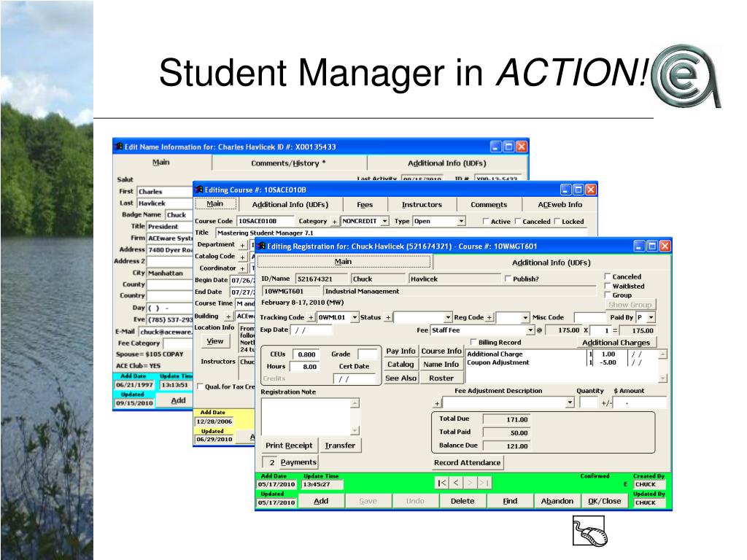Click into the Registration Note text box
Image resolution: width=747 pixels, height=560 pixels.
coord(306,416)
